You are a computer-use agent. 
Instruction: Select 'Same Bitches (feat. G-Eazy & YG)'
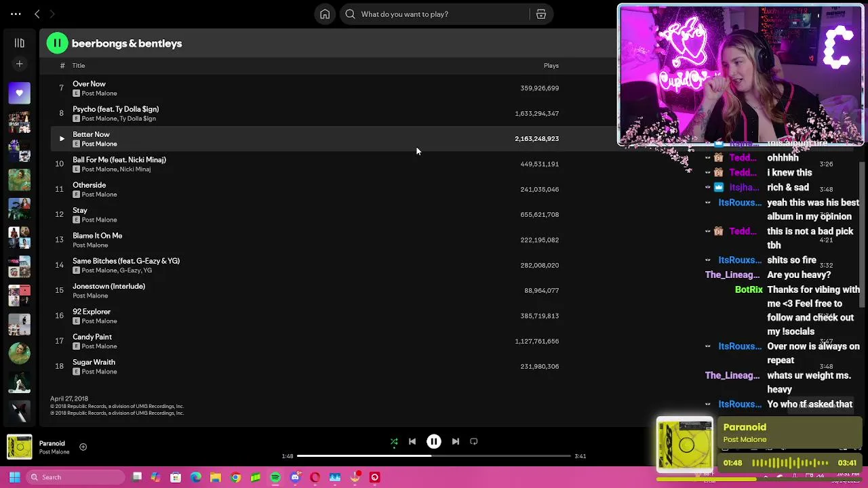coord(126,261)
